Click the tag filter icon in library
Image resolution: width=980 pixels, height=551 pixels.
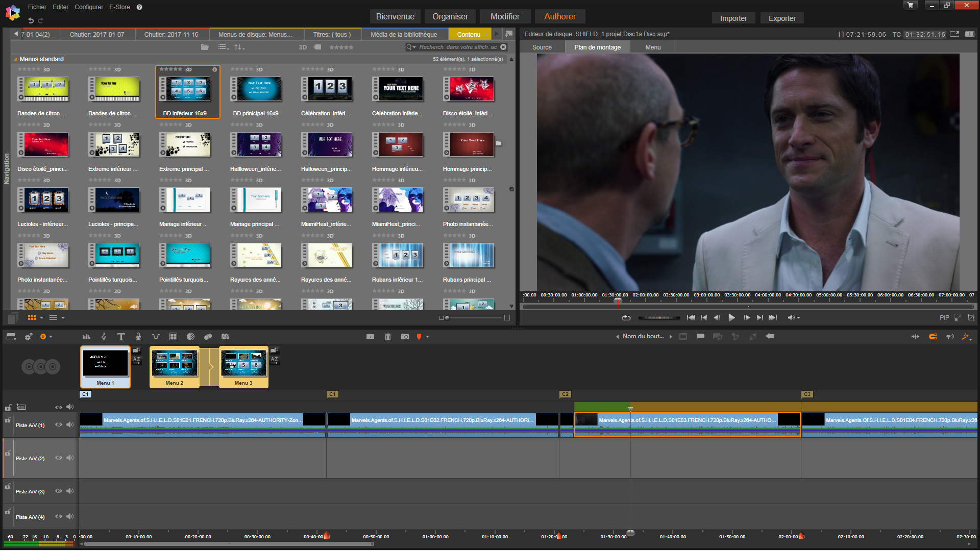[317, 47]
